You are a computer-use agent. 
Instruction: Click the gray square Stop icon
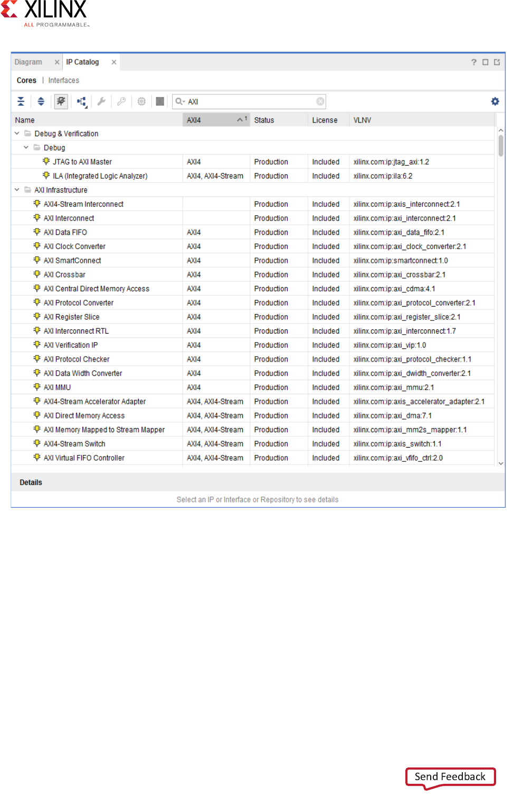coord(160,101)
